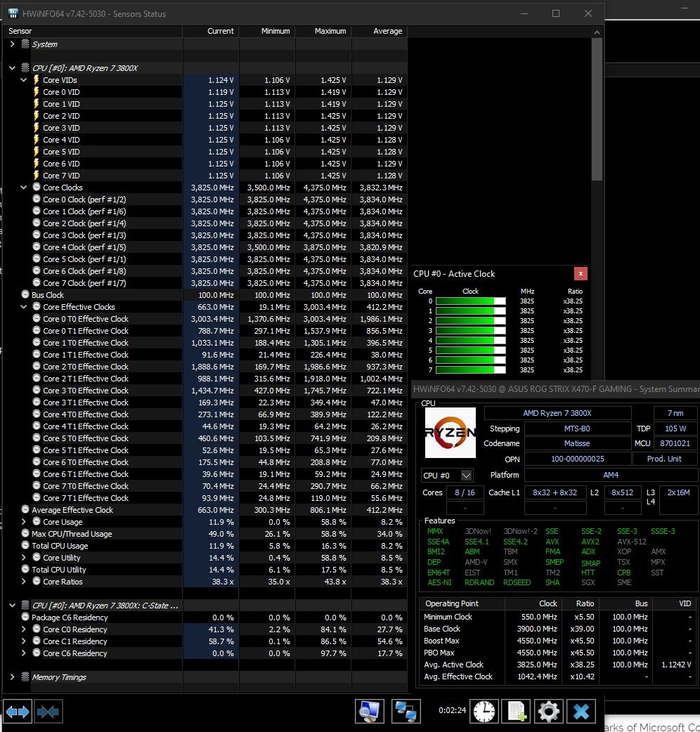Collapse the C-State sensor group
This screenshot has width=700, height=732.
[13, 606]
